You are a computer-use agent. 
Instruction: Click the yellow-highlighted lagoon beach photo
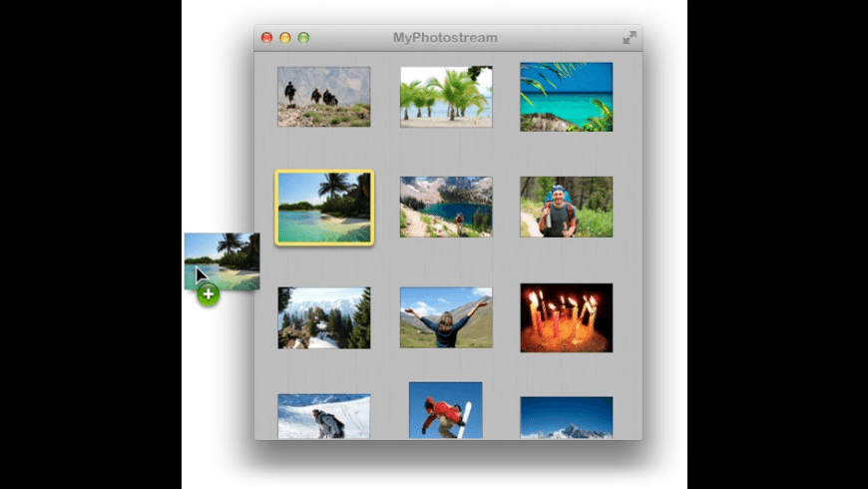point(324,208)
